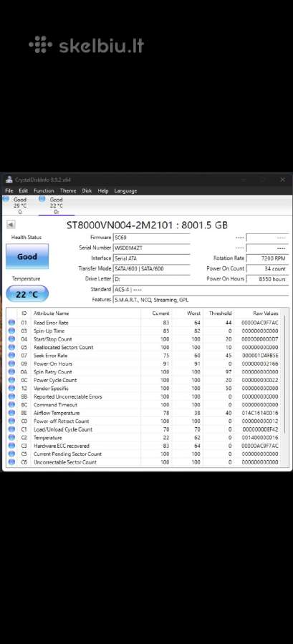Viewport: 293px width, 644px height.
Task: Select the Airflow Temperature attribute name
Action: (57, 413)
